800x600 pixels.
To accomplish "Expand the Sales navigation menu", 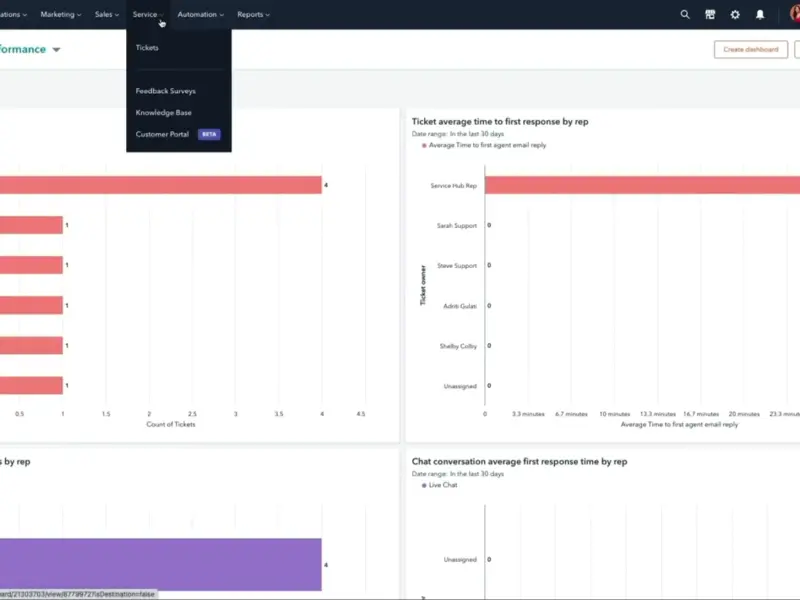I will pyautogui.click(x=107, y=15).
